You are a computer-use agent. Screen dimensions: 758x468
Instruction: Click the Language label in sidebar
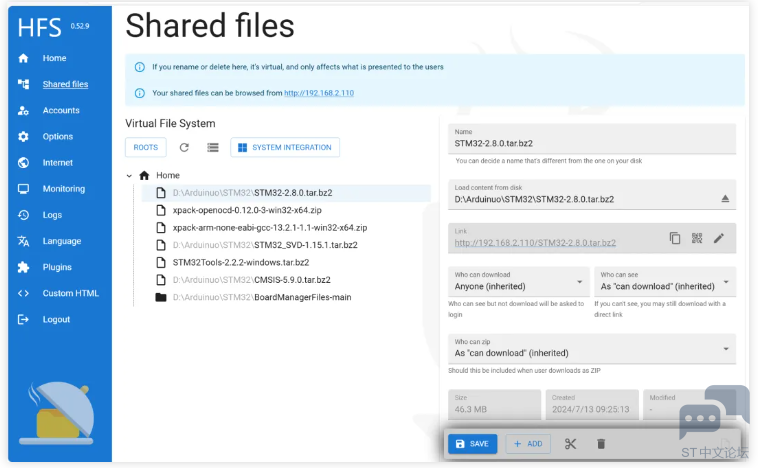pos(62,241)
